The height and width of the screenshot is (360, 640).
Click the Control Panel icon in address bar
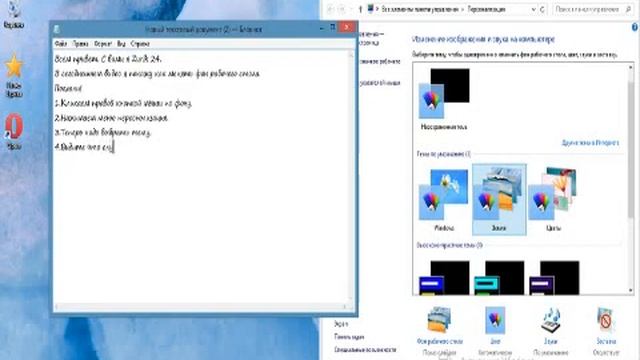(x=371, y=9)
